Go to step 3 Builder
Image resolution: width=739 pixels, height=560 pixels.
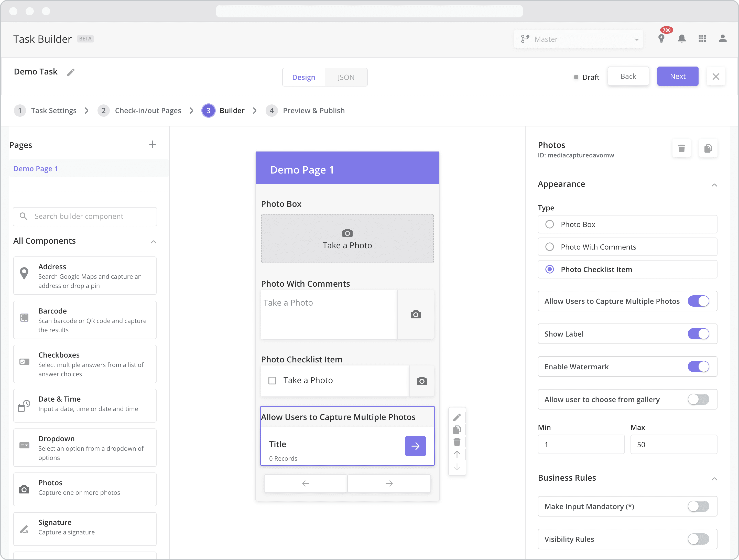(x=223, y=111)
